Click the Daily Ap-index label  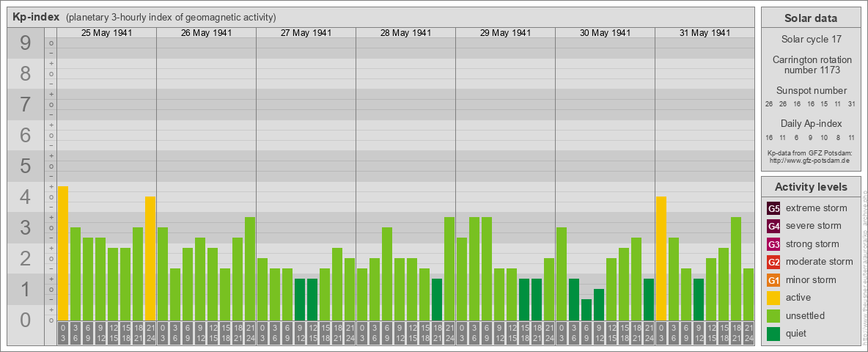point(811,123)
